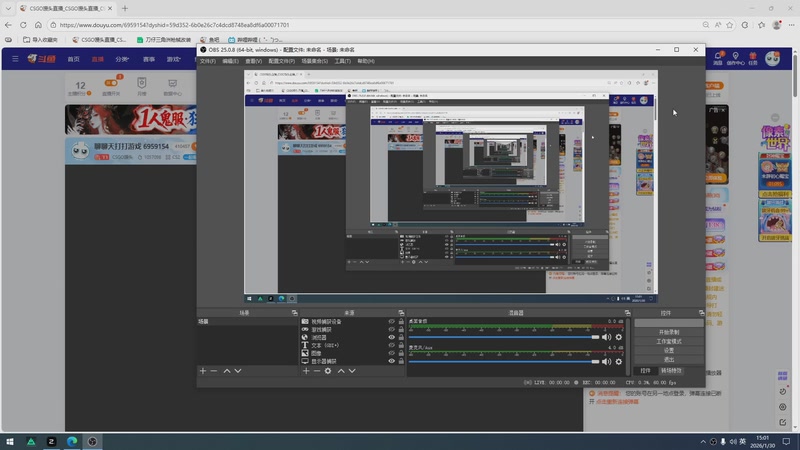The height and width of the screenshot is (450, 800).
Task: Toggle visibility of game capture source
Action: [391, 330]
